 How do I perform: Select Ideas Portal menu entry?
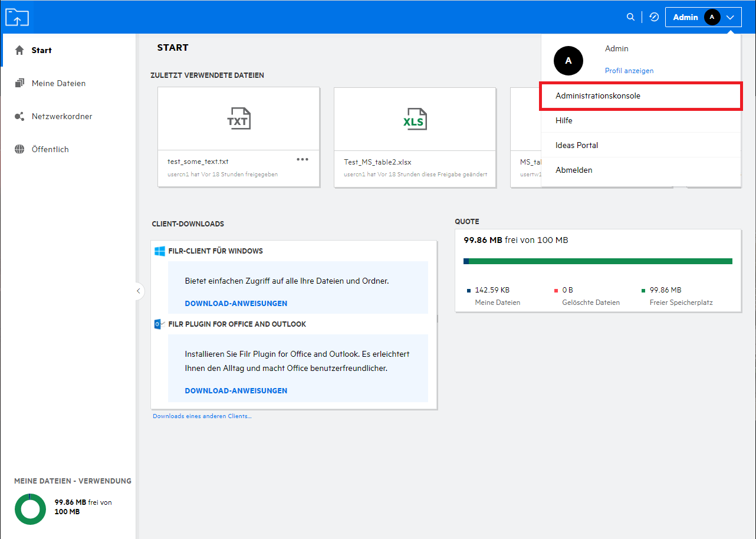point(577,145)
